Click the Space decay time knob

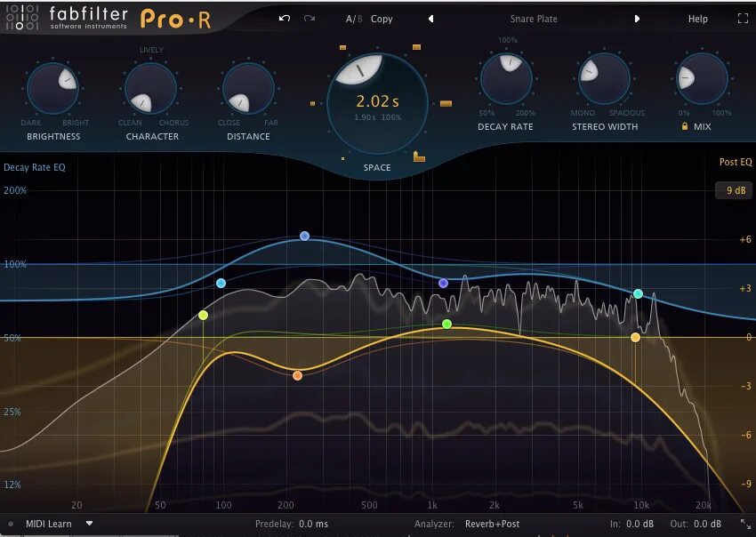click(x=377, y=104)
